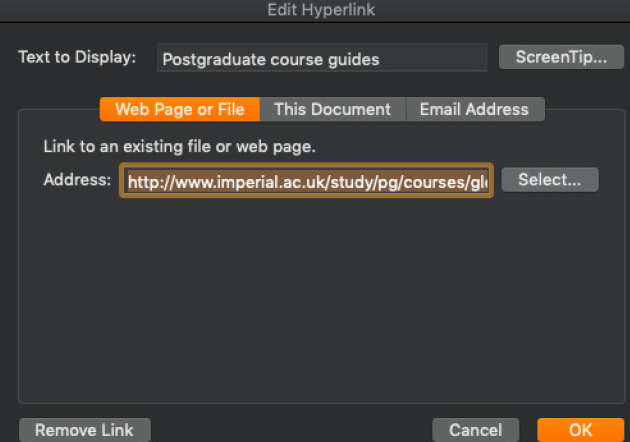The image size is (630, 442).
Task: Select the Web Page or File tab
Action: tap(179, 109)
